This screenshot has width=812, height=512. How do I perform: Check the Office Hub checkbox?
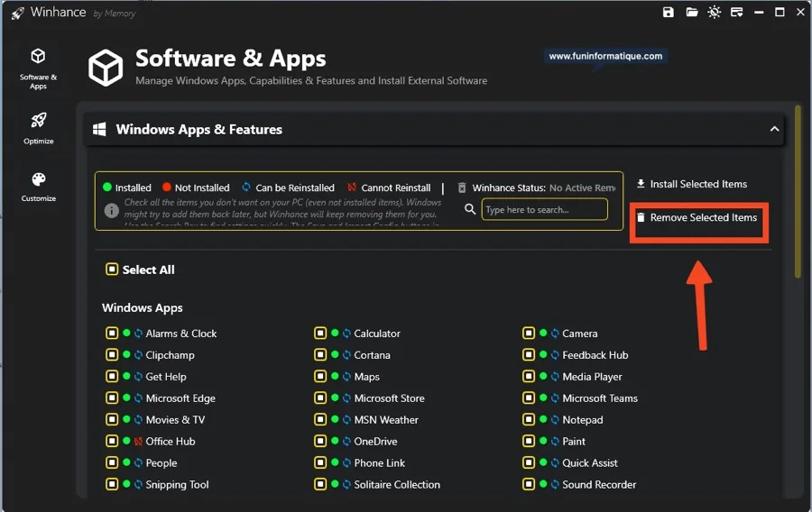112,441
